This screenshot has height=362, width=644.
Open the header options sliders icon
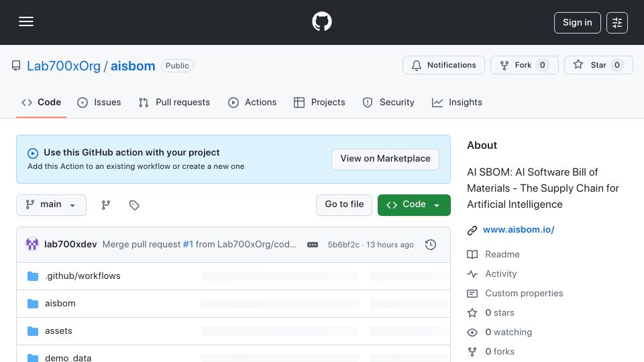click(x=617, y=23)
